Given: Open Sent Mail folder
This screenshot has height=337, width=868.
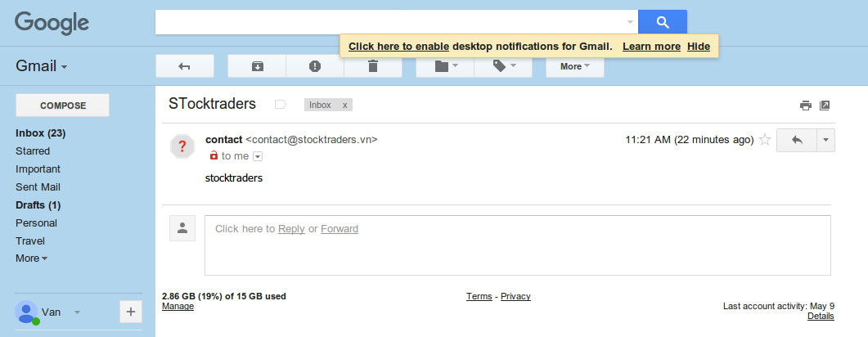Looking at the screenshot, I should point(38,187).
